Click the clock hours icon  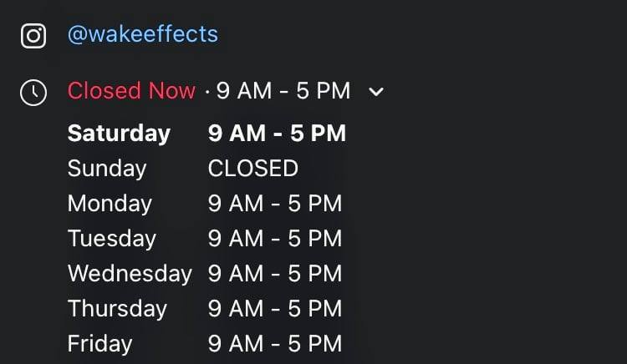[33, 93]
